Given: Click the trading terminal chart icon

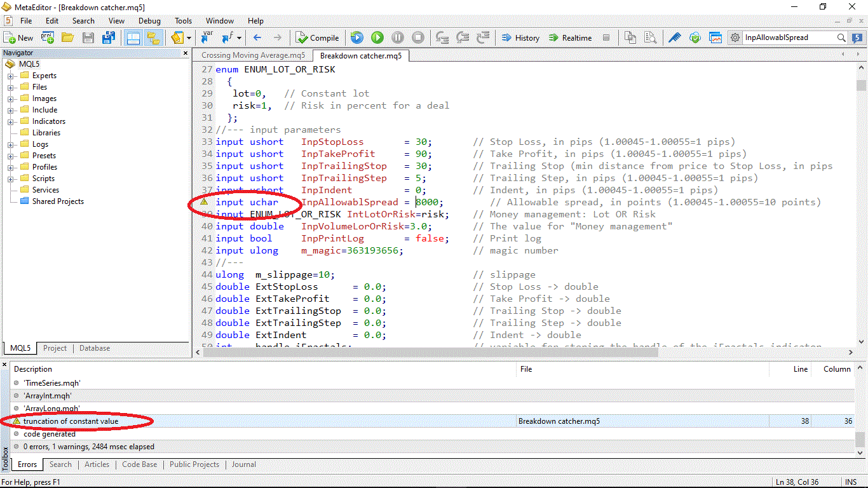Looking at the screenshot, I should point(715,38).
